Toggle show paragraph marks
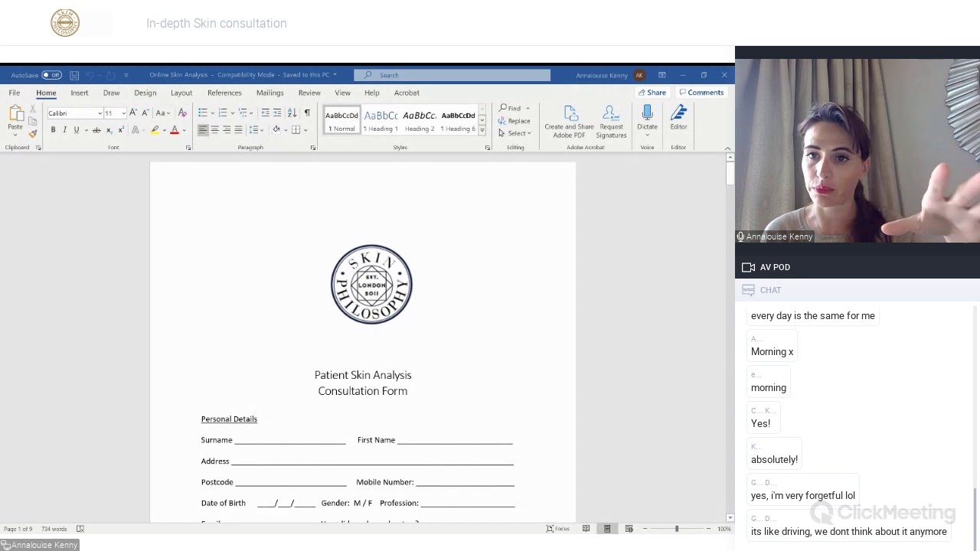This screenshot has width=980, height=551. tap(307, 113)
